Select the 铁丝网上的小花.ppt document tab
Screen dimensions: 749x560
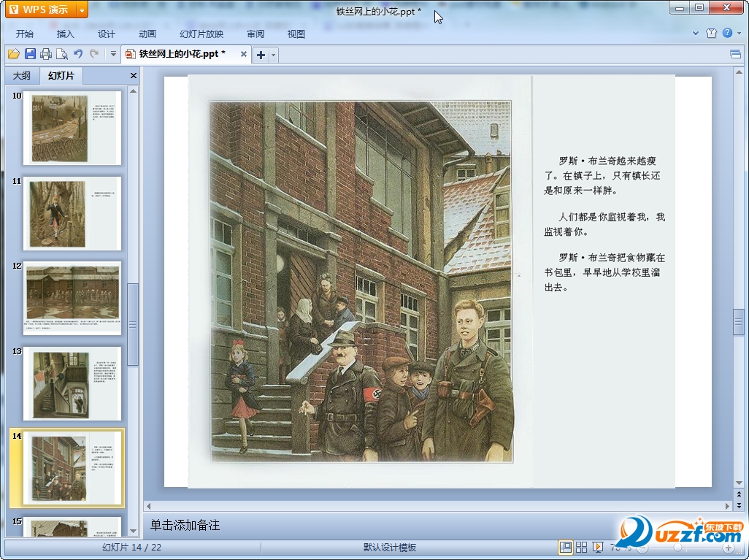pos(181,54)
